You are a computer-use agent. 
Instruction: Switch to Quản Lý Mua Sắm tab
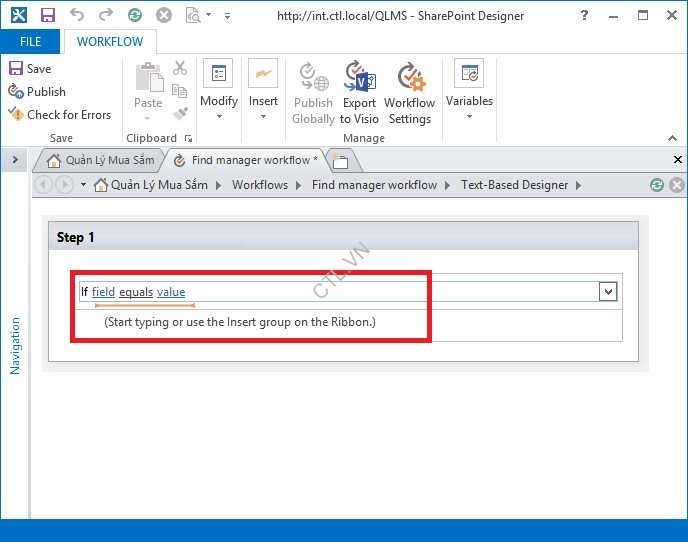pyautogui.click(x=100, y=160)
